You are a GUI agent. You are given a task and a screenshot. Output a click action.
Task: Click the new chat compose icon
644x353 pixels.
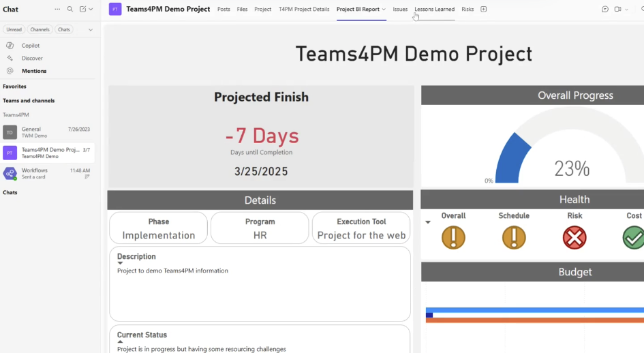click(82, 10)
